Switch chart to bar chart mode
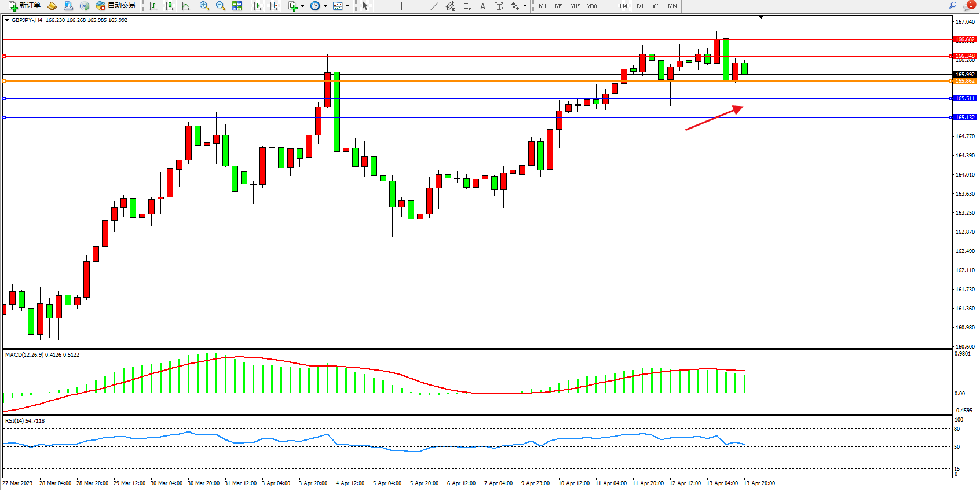The width and height of the screenshot is (980, 491). tap(153, 6)
